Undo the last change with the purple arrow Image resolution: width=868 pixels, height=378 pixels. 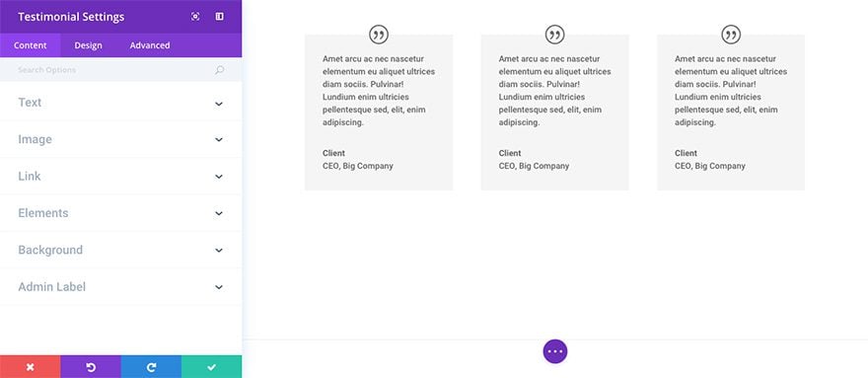[x=91, y=367]
